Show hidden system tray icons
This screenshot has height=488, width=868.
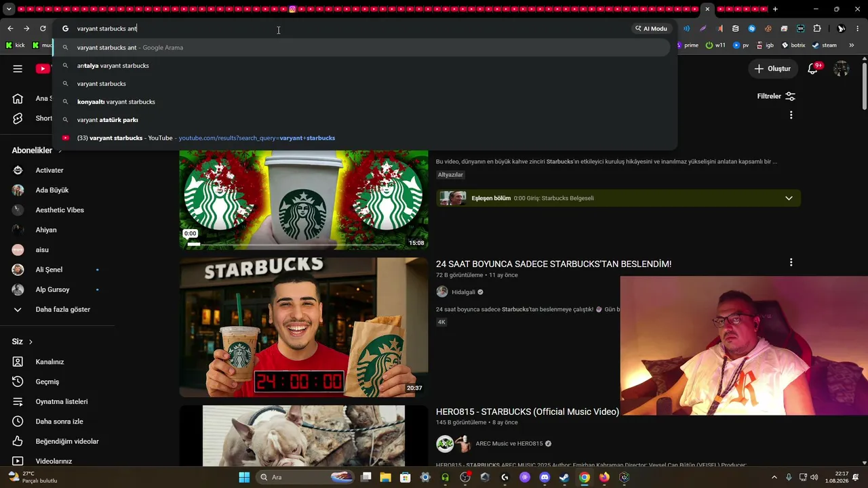coord(774,477)
